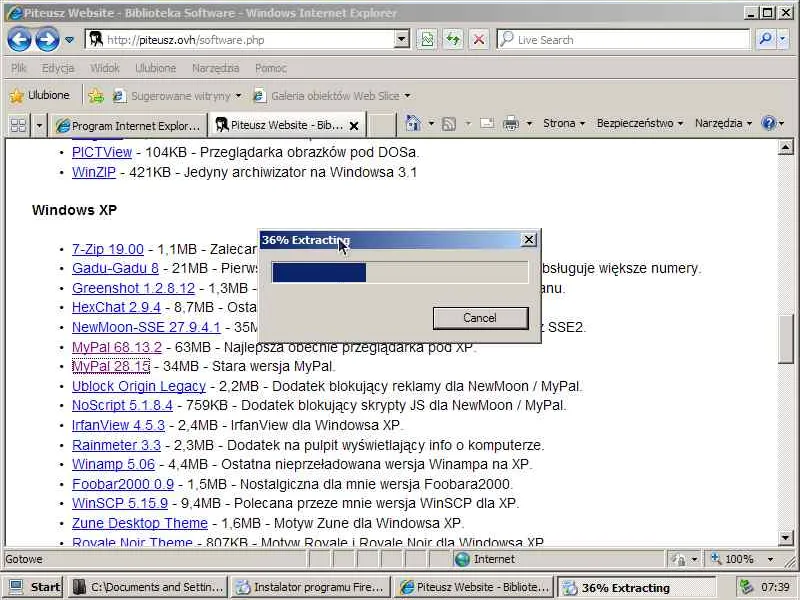Open the Winamp 5.06 link
800x600 pixels.
click(113, 464)
